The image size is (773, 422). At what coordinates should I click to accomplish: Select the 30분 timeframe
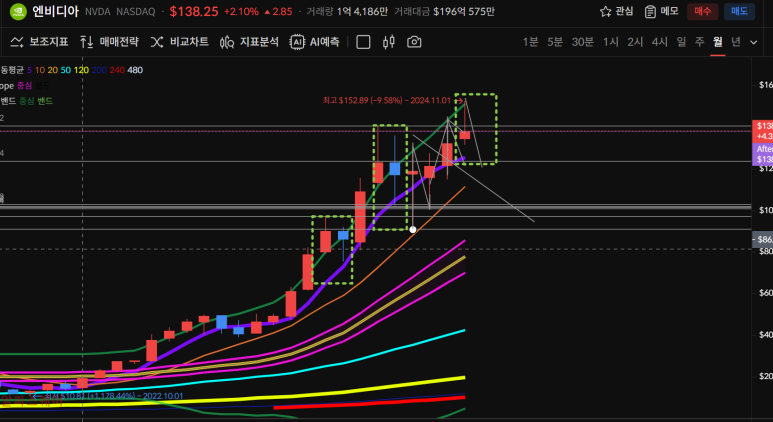(x=583, y=42)
